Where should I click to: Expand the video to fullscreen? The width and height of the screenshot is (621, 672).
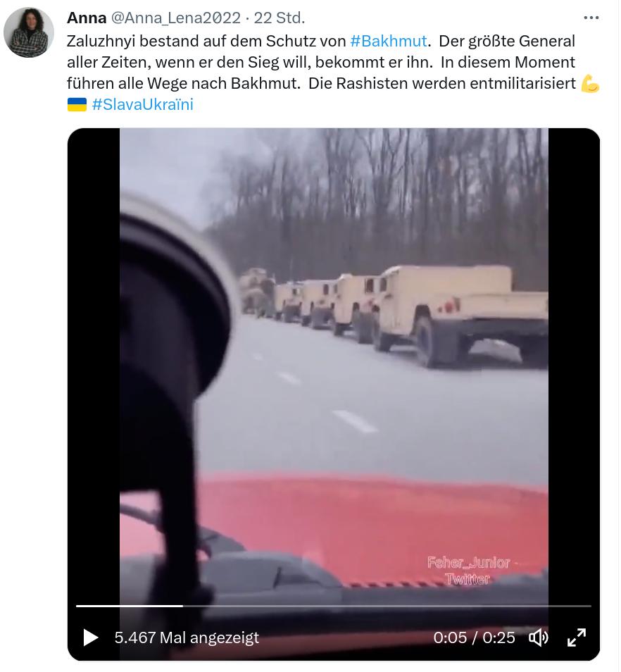[x=577, y=637]
